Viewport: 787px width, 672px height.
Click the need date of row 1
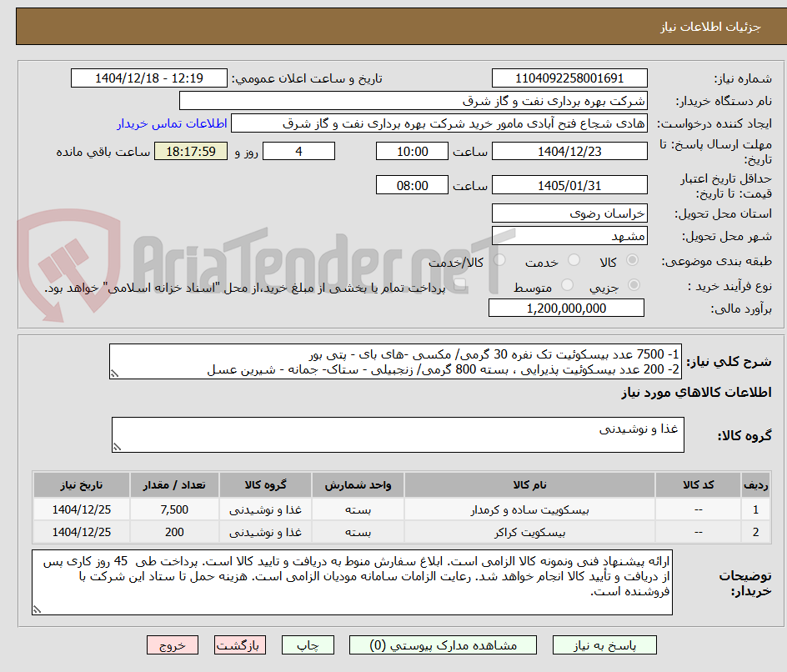82,510
